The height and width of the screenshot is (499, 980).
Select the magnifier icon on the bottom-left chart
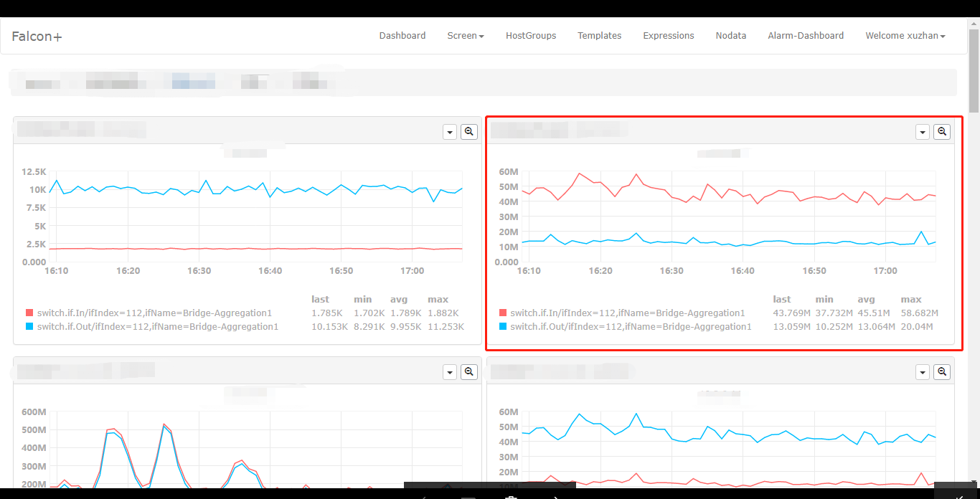[x=468, y=372]
